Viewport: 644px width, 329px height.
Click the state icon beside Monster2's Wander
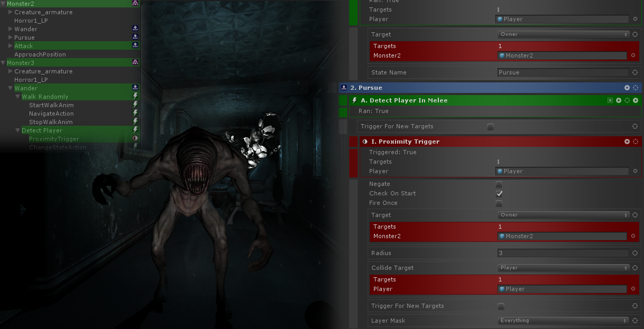tap(135, 29)
